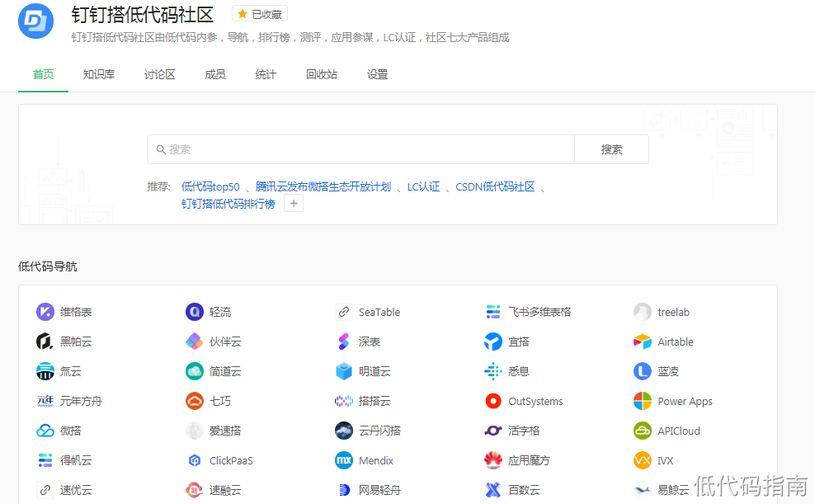Click the 网易轻舟 icon
The width and height of the screenshot is (815, 504).
[x=343, y=489]
